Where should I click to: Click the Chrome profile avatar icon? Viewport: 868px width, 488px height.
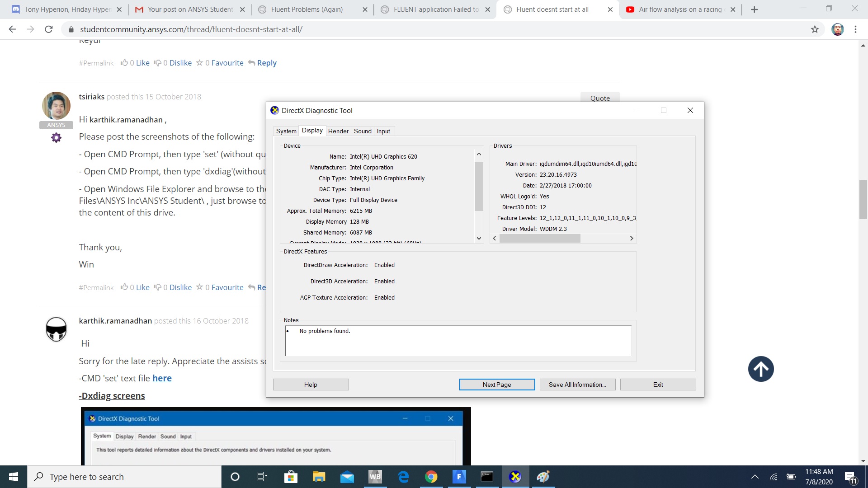click(837, 29)
